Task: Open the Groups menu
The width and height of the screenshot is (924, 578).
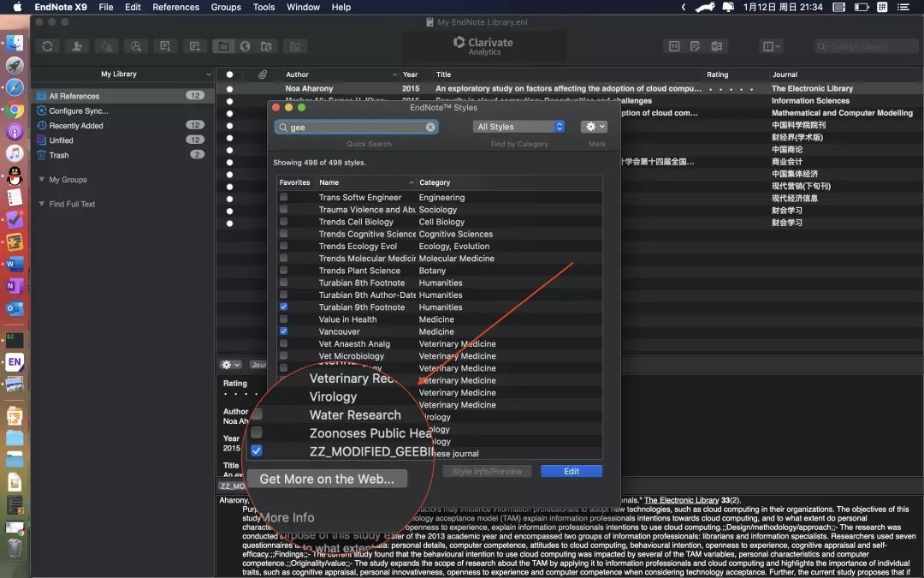Action: coord(226,7)
